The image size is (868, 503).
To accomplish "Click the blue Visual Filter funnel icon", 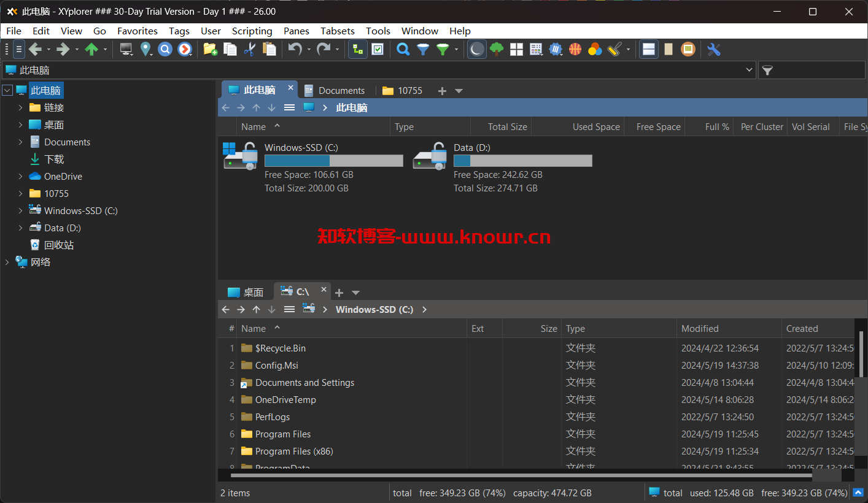I will coord(423,50).
